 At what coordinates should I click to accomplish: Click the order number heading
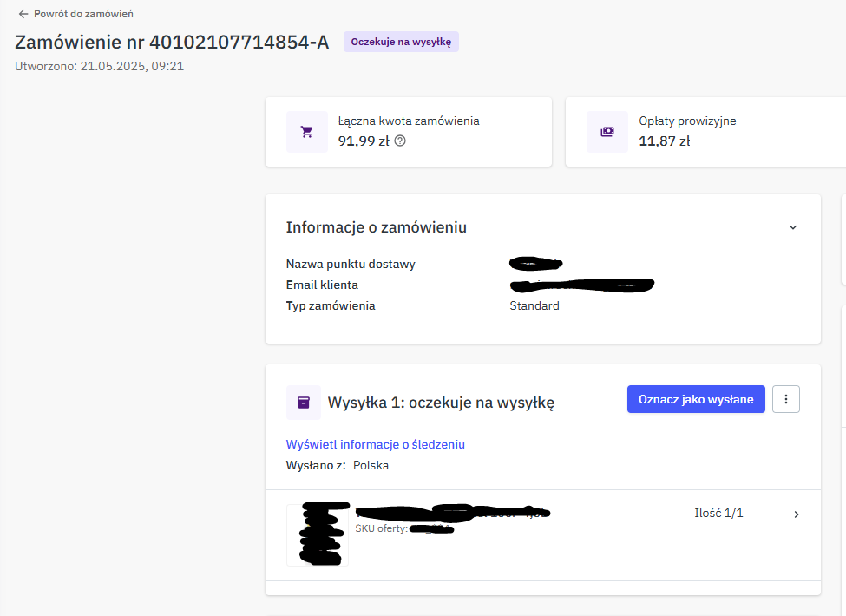click(172, 42)
